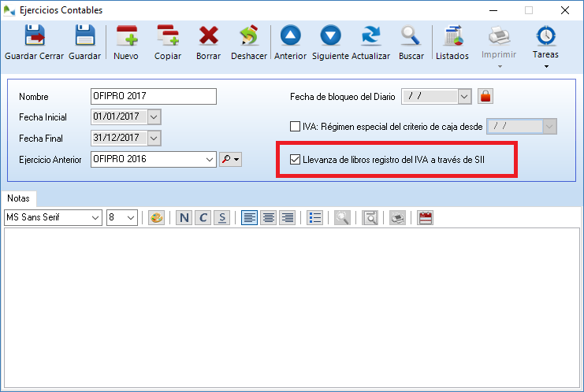Expand the Imprimir dropdown arrow

pos(500,67)
